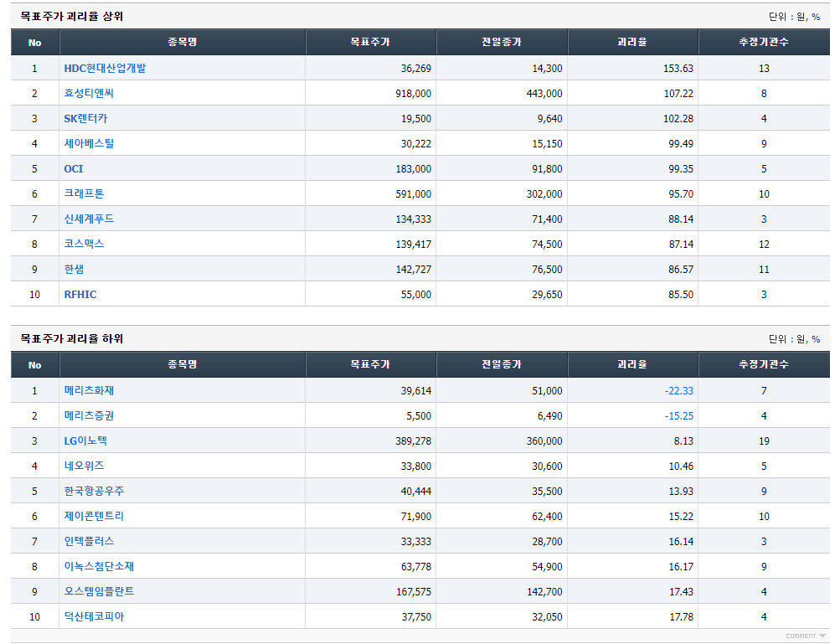
Task: Select the 목표주가 괴리율 하위 title
Action: click(72, 338)
